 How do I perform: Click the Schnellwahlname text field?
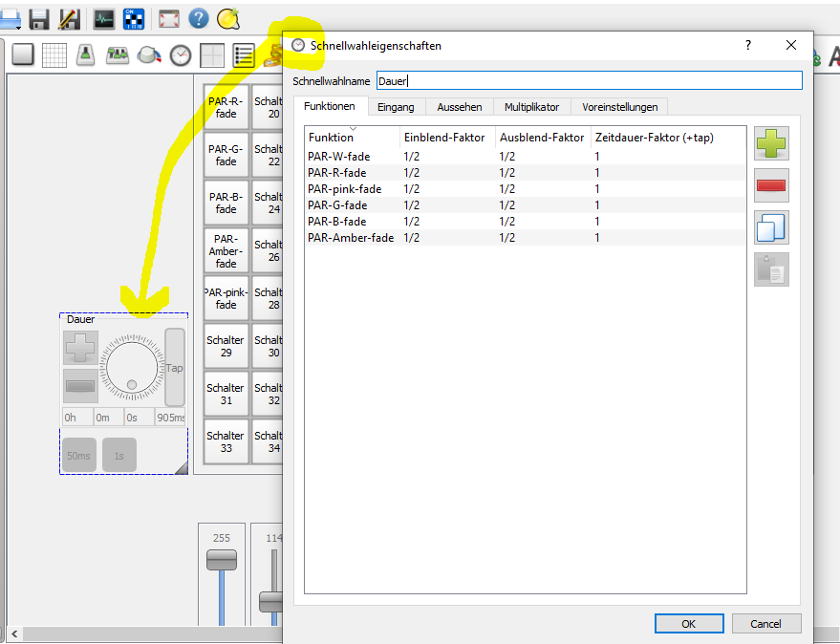click(588, 81)
